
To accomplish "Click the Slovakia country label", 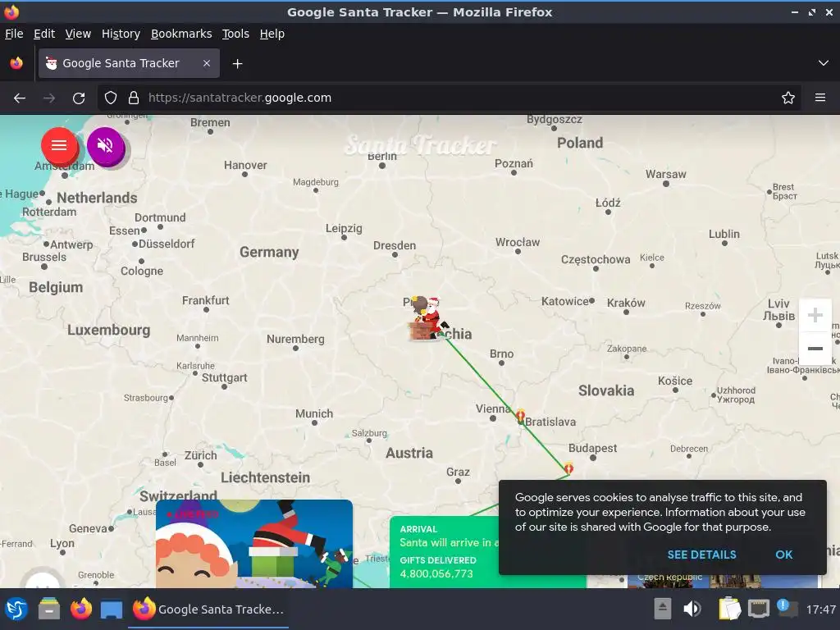I will [606, 390].
